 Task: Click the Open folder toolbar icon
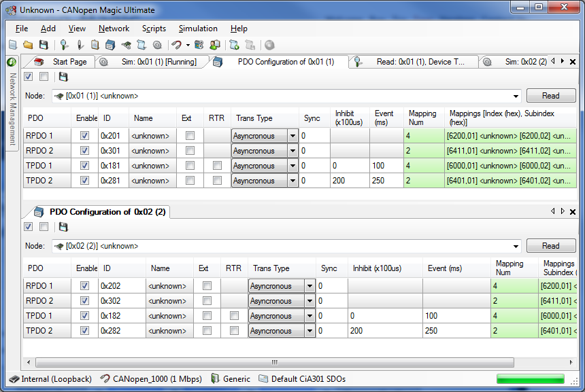point(28,46)
